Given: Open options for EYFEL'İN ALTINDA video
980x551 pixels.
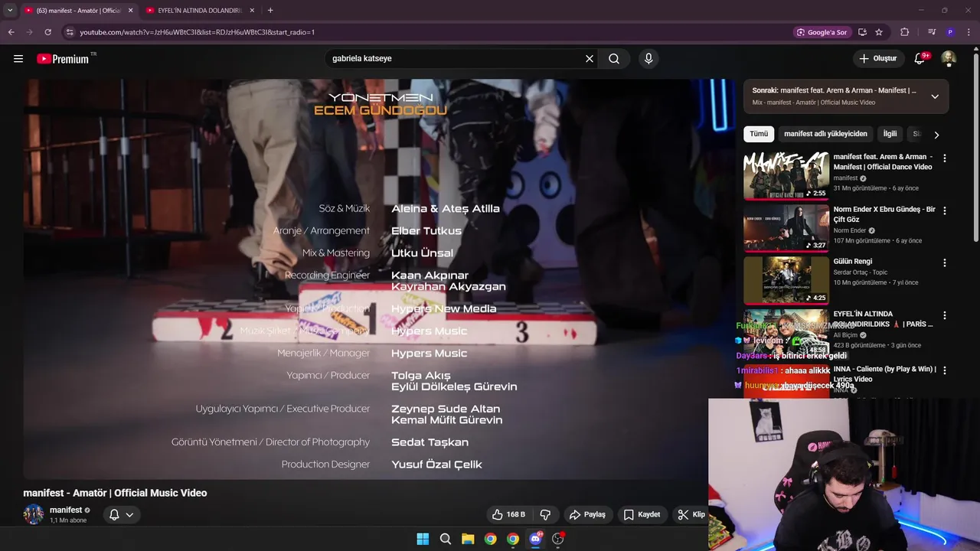Looking at the screenshot, I should (944, 315).
